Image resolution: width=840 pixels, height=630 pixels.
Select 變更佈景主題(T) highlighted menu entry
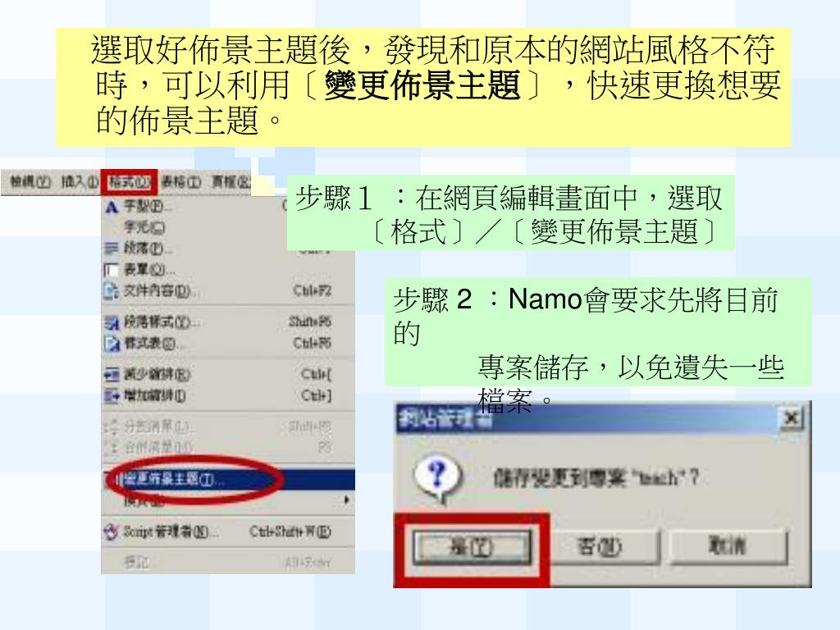click(x=229, y=479)
